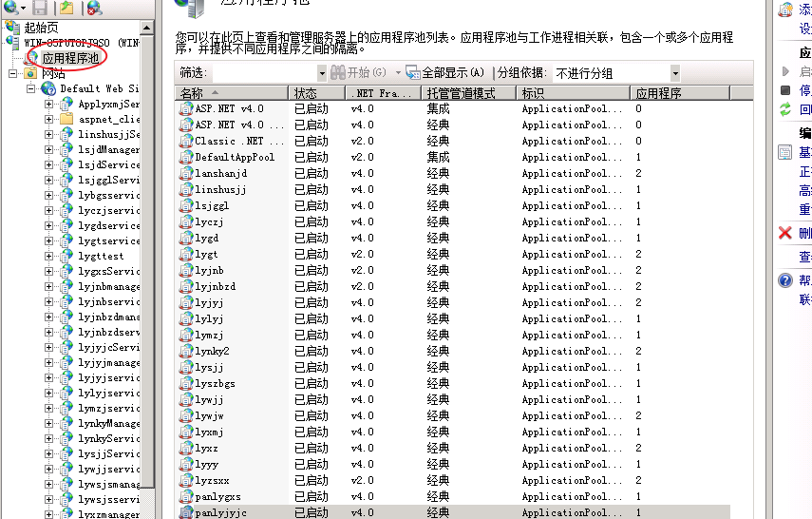Viewport: 812px width, 519px height.
Task: Select the lyszbgs application pool
Action: pos(453,384)
